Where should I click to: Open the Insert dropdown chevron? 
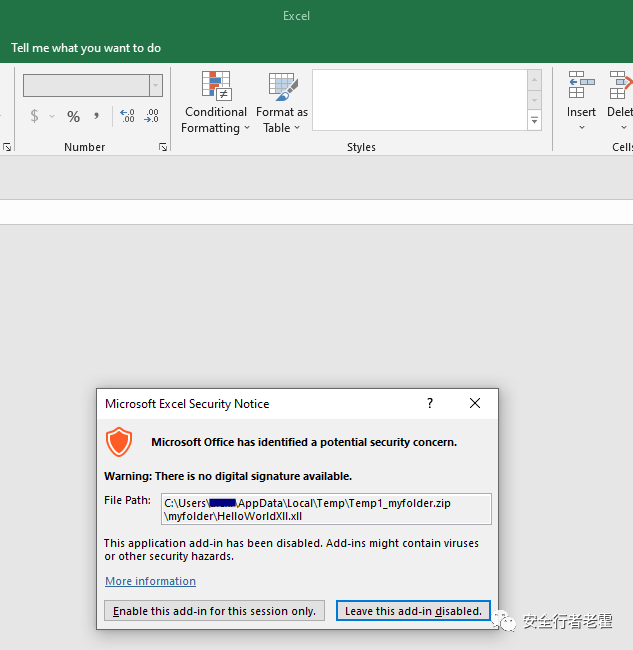[582, 128]
